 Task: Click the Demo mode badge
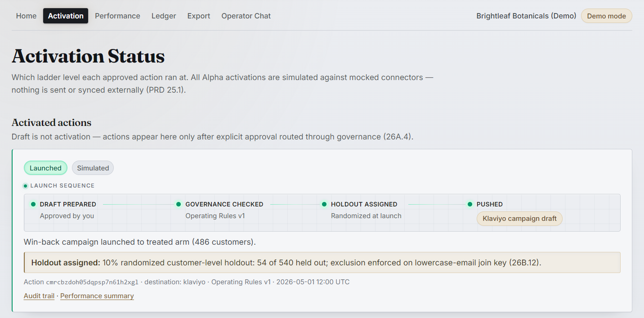coord(606,16)
